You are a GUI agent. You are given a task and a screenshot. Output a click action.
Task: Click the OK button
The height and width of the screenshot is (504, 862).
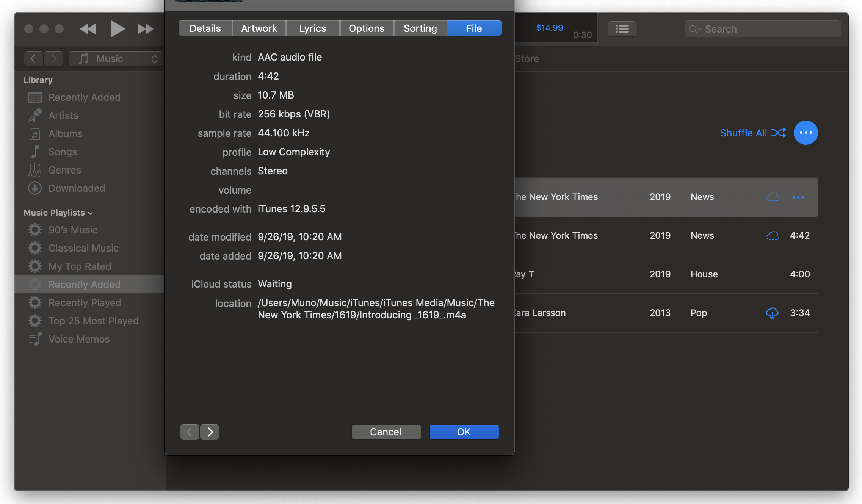[x=464, y=432]
